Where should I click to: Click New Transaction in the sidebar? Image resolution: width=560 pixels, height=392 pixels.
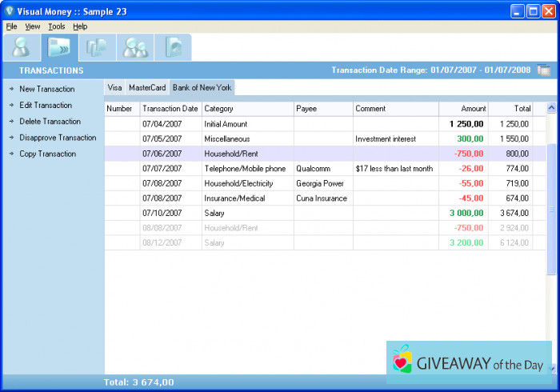tap(46, 89)
